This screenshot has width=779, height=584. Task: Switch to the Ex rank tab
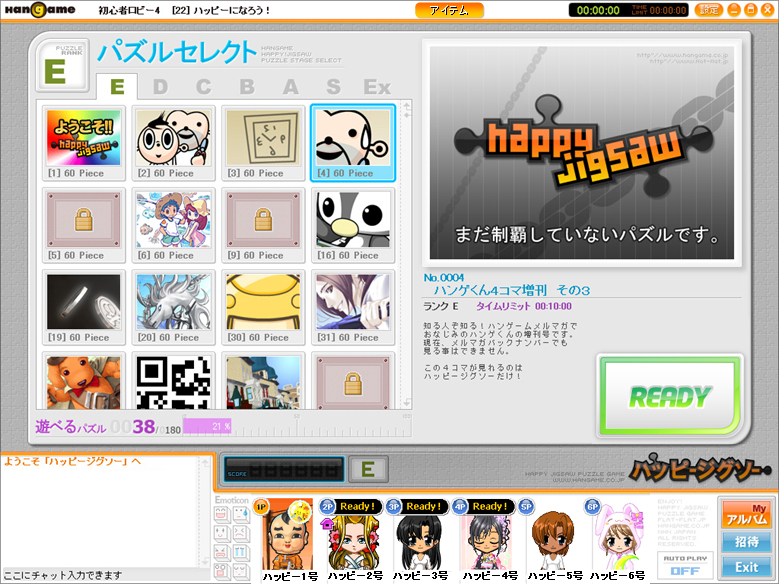pyautogui.click(x=377, y=87)
